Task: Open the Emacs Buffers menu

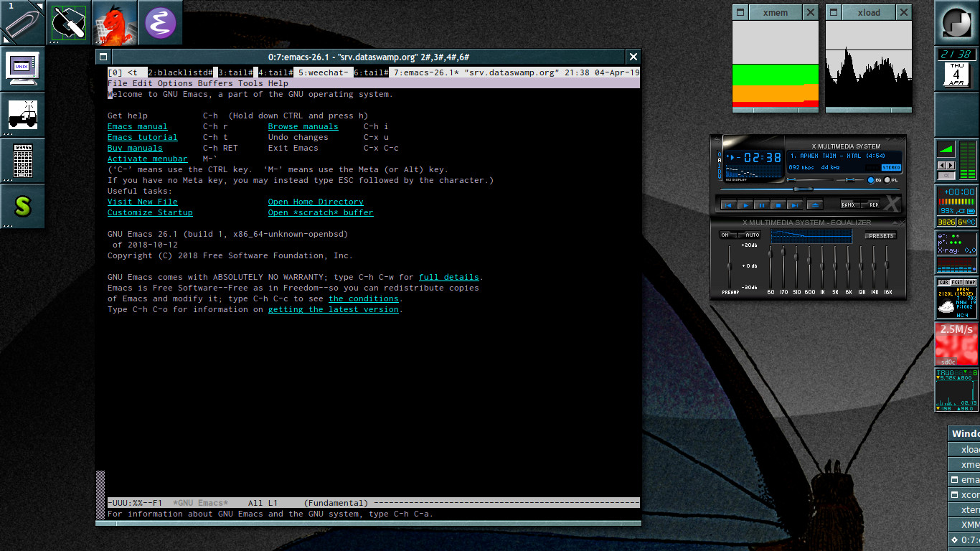Action: [215, 83]
